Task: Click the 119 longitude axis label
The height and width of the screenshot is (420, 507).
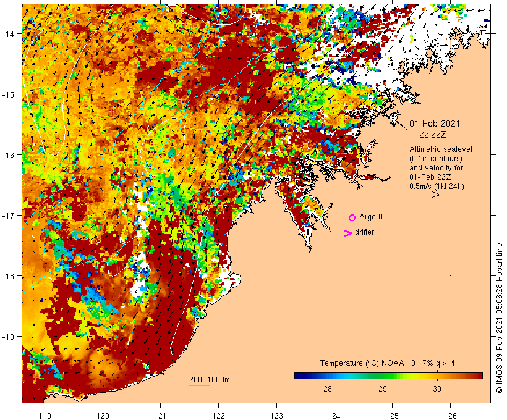Action: [x=45, y=416]
